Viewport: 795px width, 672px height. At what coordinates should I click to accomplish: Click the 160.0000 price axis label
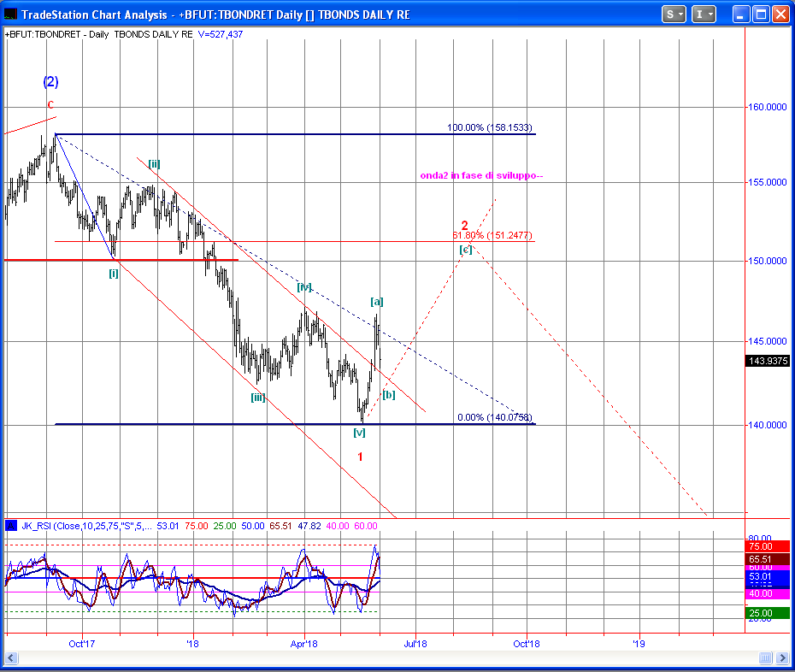(768, 107)
